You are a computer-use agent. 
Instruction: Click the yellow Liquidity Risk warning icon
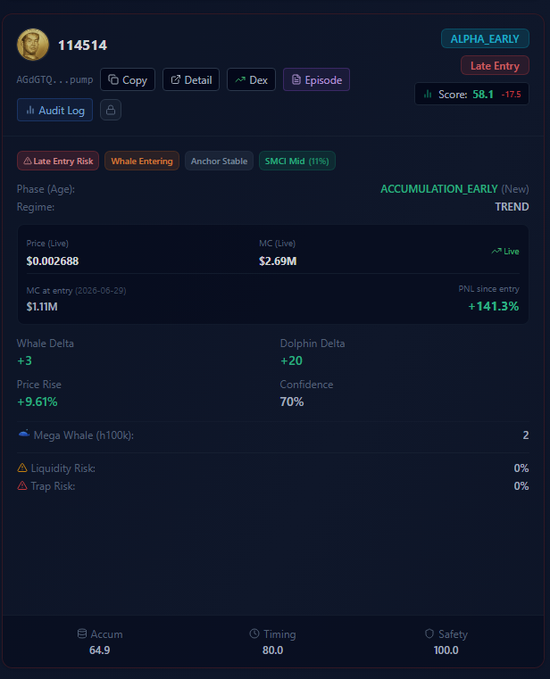[22, 468]
